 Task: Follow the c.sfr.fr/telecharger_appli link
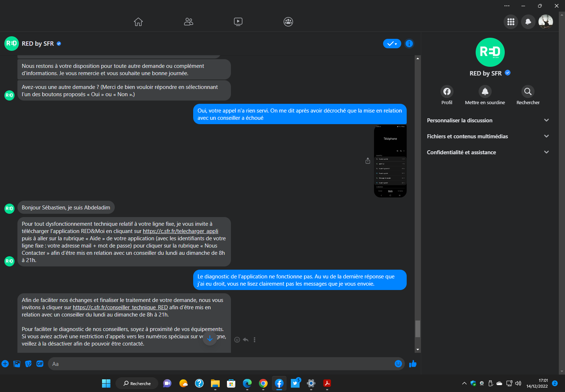[180, 231]
